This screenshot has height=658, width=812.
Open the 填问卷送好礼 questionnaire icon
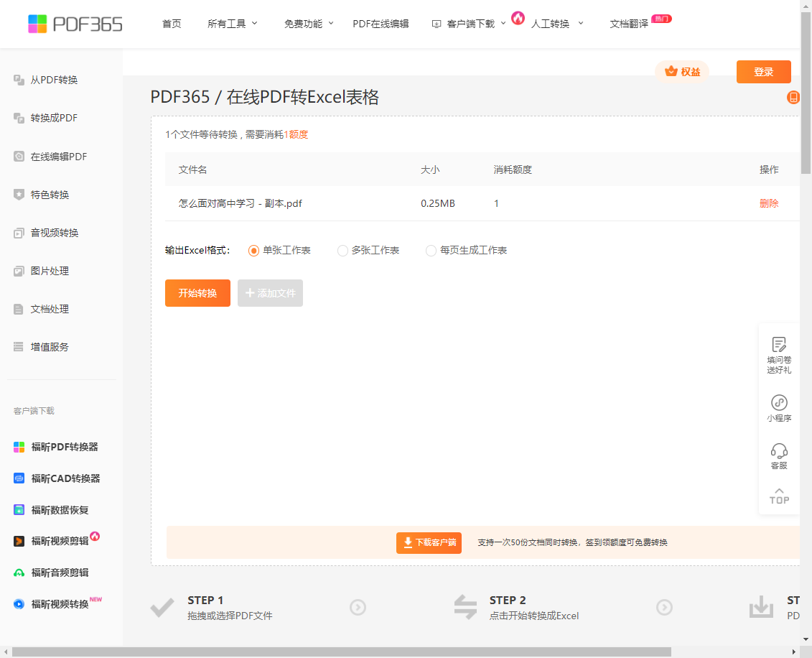tap(779, 345)
